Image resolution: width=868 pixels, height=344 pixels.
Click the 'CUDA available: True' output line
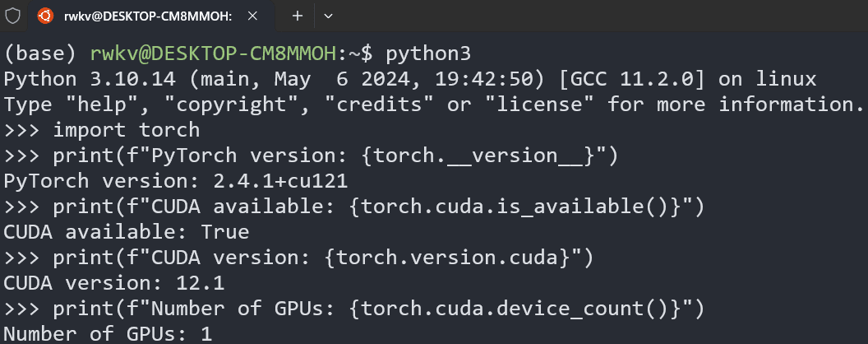tap(126, 232)
